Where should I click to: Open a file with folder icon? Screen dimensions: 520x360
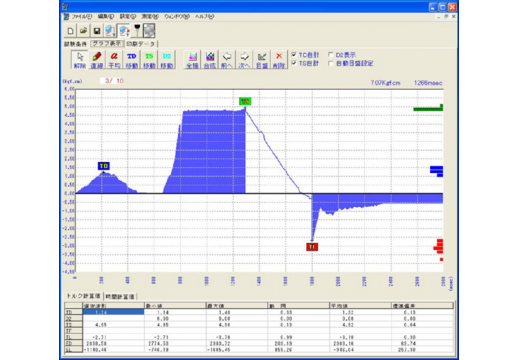[x=83, y=31]
